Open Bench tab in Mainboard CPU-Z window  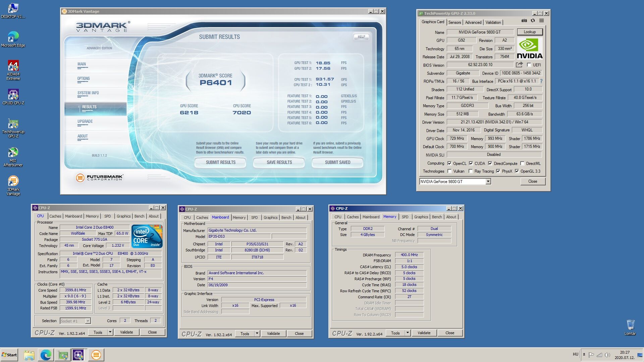point(286,218)
